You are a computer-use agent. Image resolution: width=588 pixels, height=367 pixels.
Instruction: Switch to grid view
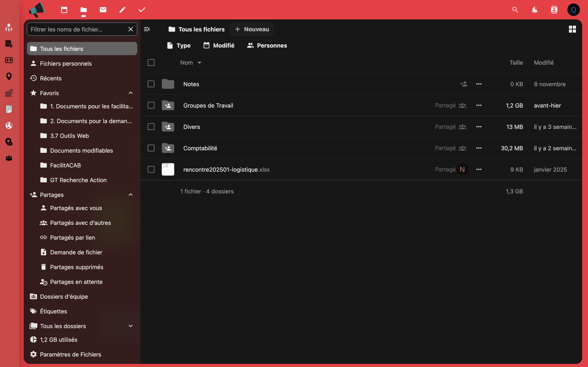point(572,29)
